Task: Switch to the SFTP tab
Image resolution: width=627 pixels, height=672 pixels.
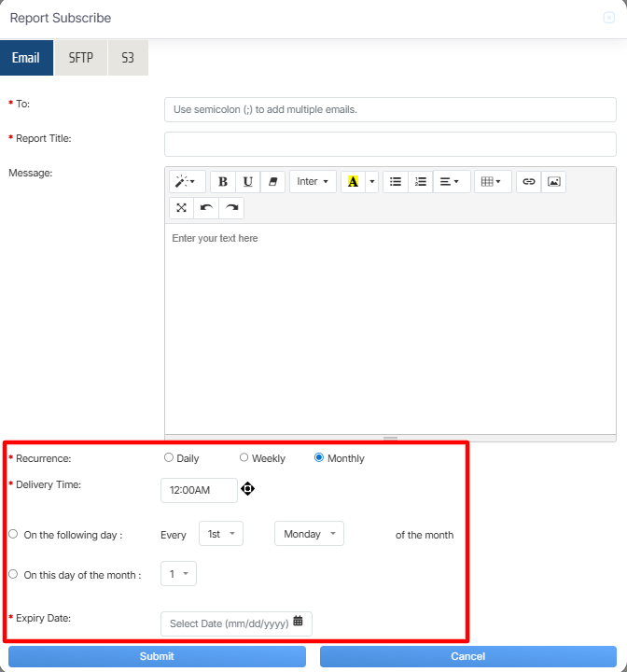Action: point(80,58)
